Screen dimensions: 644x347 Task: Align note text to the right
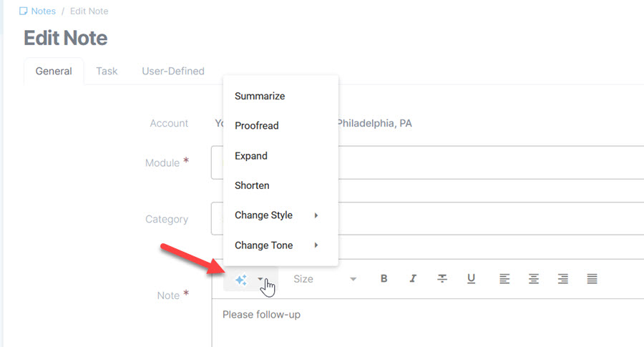(563, 279)
